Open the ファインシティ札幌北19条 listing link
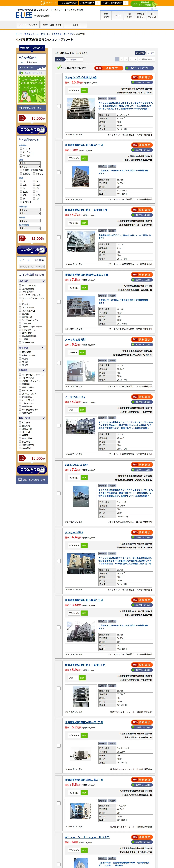This screenshot has width=174, height=868. (81, 78)
